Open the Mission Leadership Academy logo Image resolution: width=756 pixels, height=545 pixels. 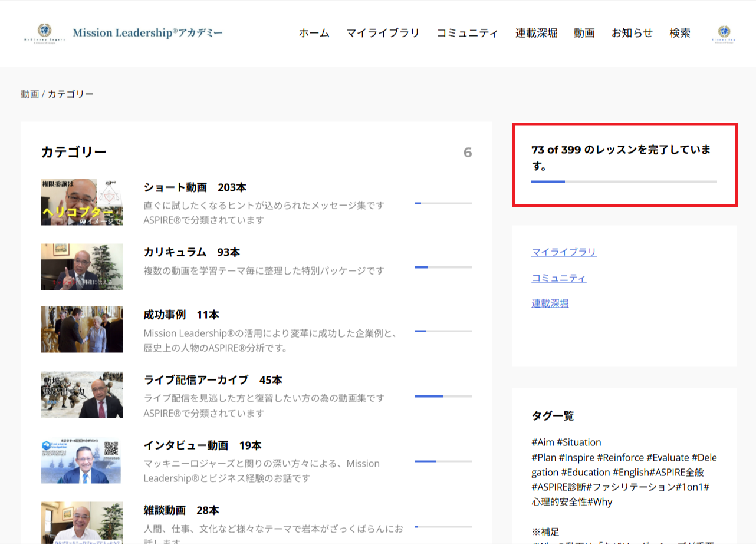[x=123, y=33]
